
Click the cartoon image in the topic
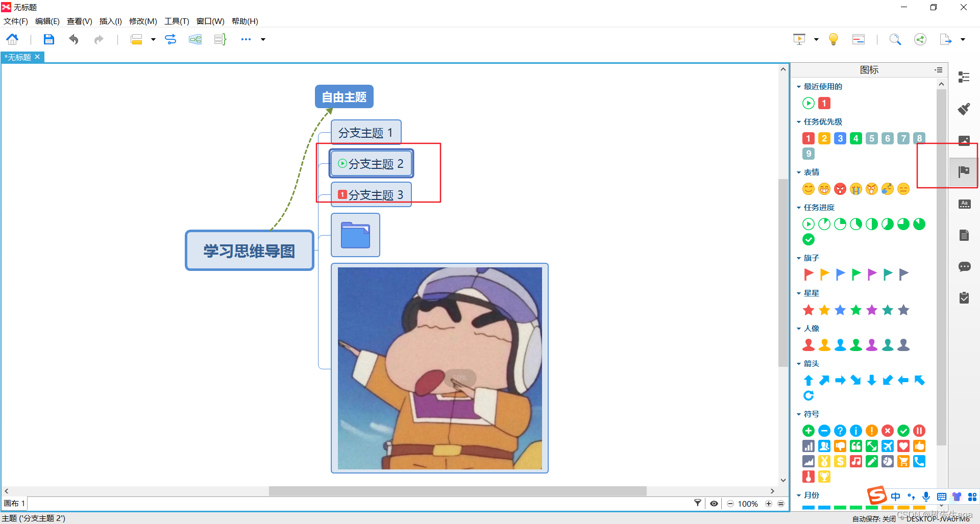439,368
